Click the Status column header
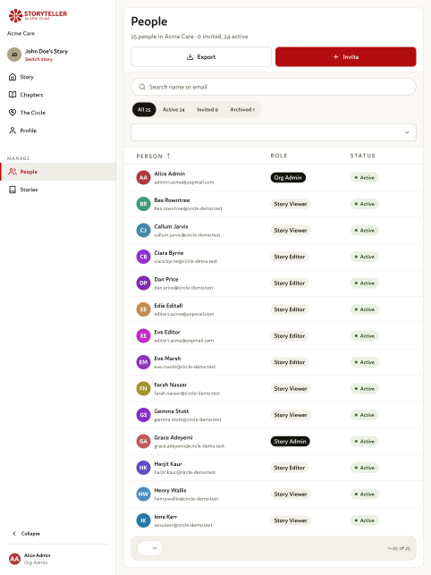This screenshot has width=431, height=575. [x=363, y=156]
